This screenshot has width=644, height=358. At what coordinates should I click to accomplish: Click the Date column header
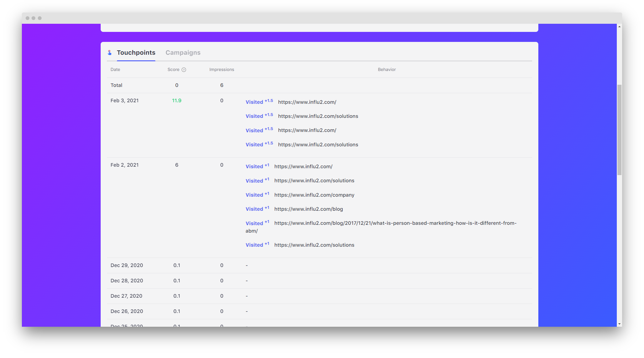click(x=115, y=69)
